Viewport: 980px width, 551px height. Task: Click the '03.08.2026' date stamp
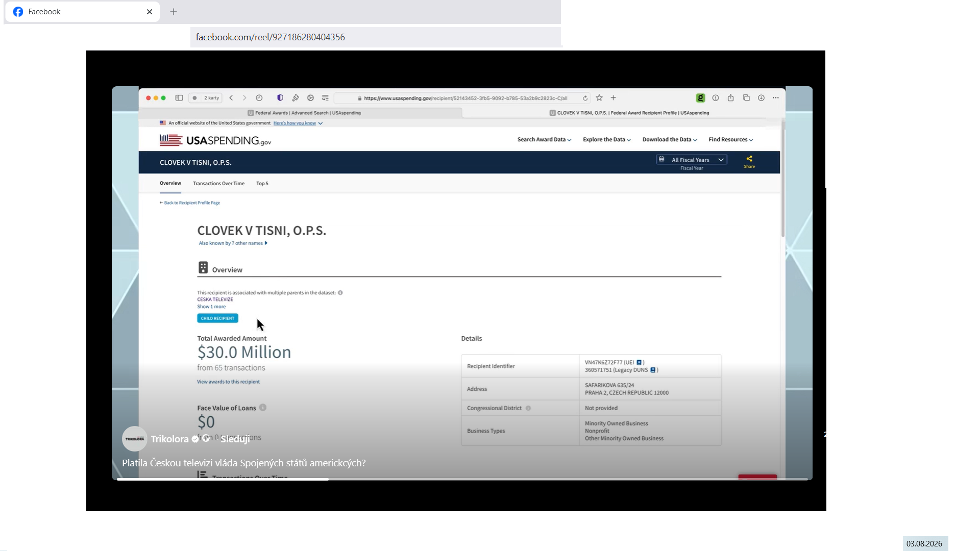click(x=924, y=543)
